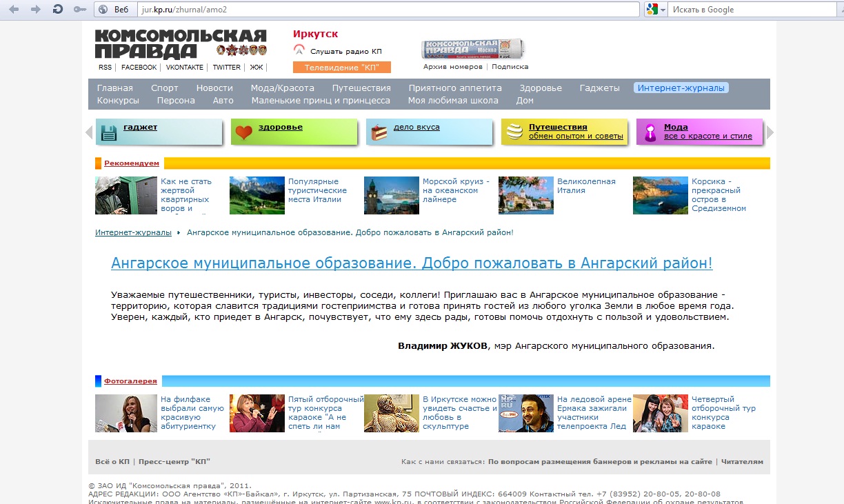Click the Телевидение "КП" orange button

[341, 68]
